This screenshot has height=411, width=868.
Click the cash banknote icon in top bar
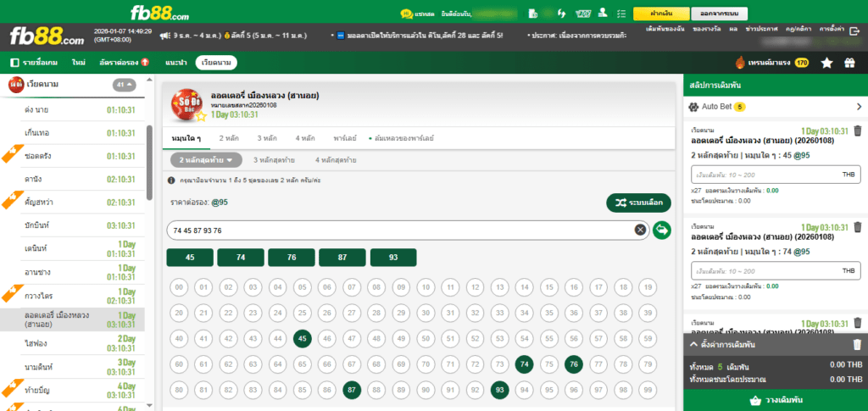point(582,13)
